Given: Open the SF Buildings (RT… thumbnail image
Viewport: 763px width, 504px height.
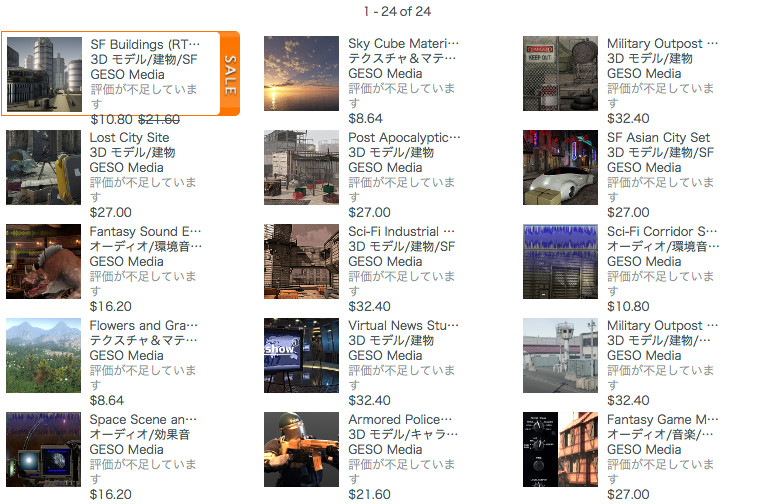Looking at the screenshot, I should pos(44,74).
